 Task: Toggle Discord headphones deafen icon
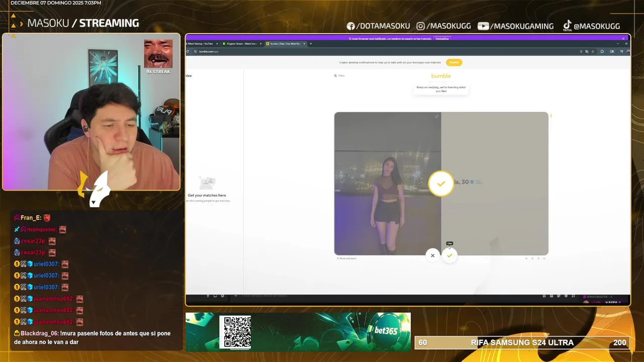pos(215,296)
